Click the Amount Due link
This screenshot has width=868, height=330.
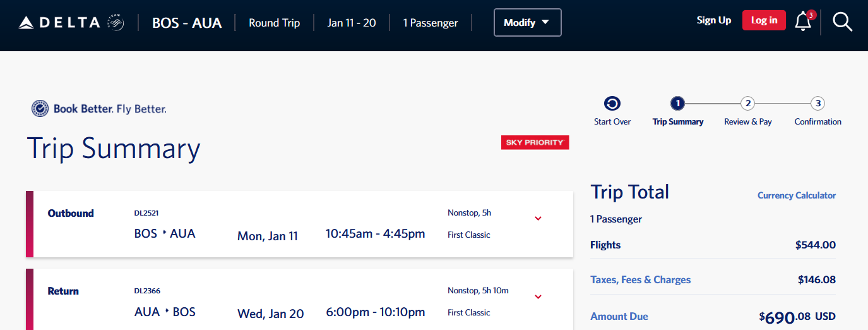(x=619, y=316)
